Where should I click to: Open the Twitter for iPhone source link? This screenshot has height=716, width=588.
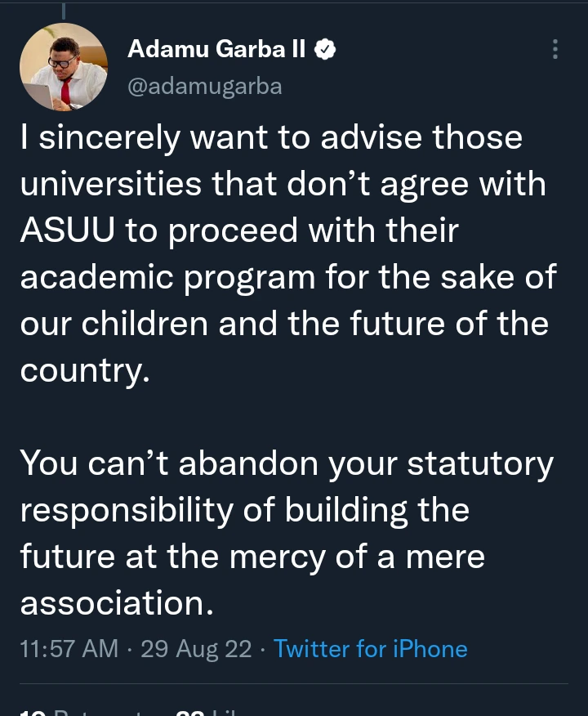click(370, 649)
